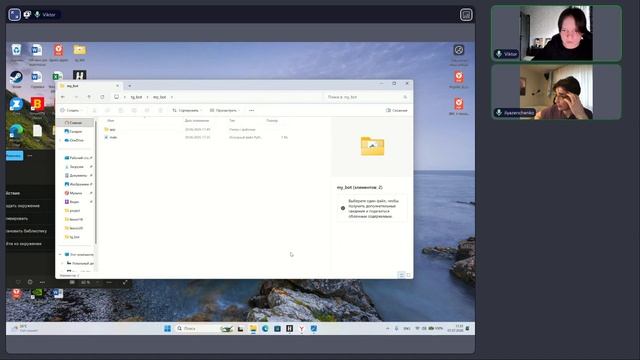Screen dimensions: 640x360
Task: Close the my_bot Explorer tab
Action: point(117,86)
